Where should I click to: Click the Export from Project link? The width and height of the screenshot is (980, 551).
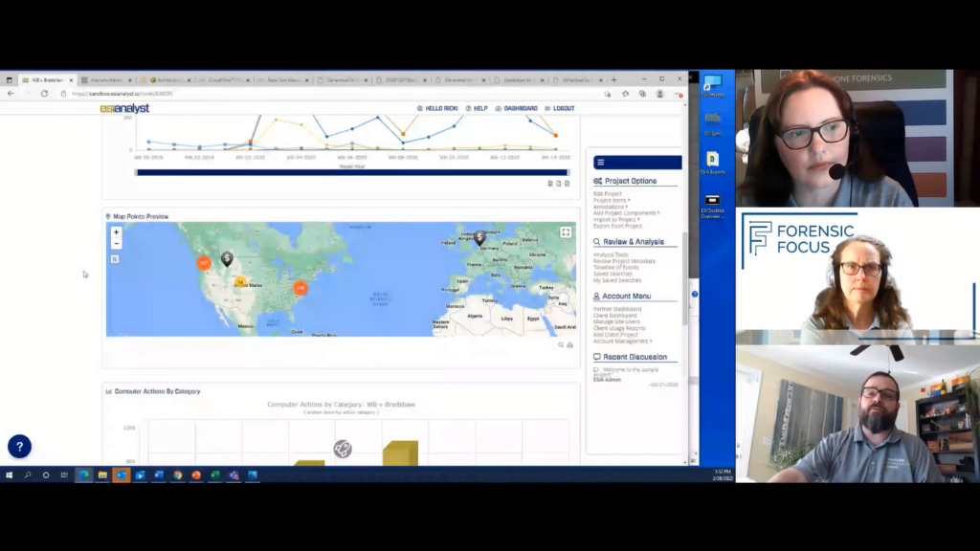click(617, 226)
